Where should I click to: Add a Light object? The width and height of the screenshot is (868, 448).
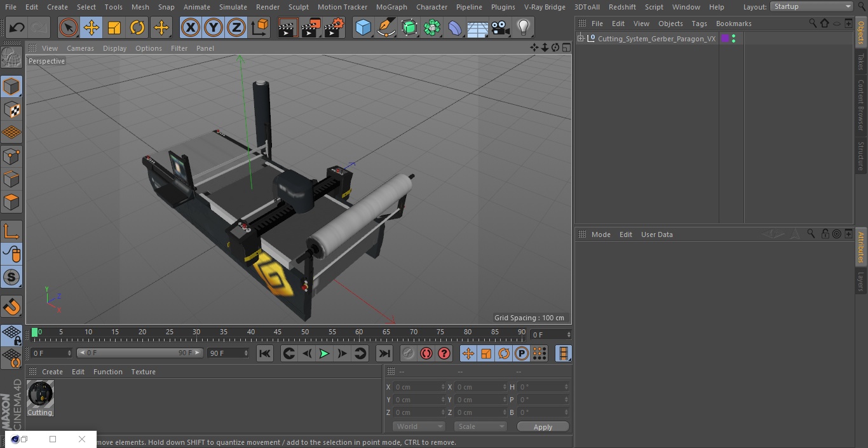(x=523, y=28)
